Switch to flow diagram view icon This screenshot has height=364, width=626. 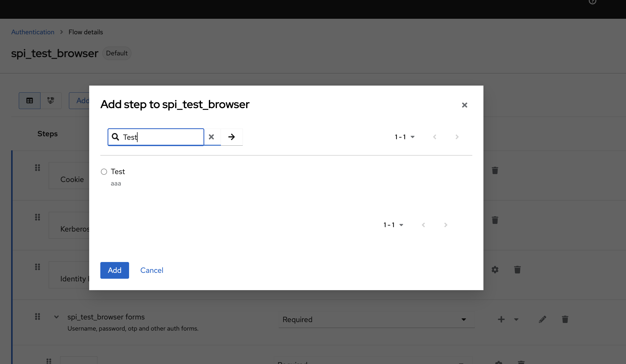coord(51,101)
